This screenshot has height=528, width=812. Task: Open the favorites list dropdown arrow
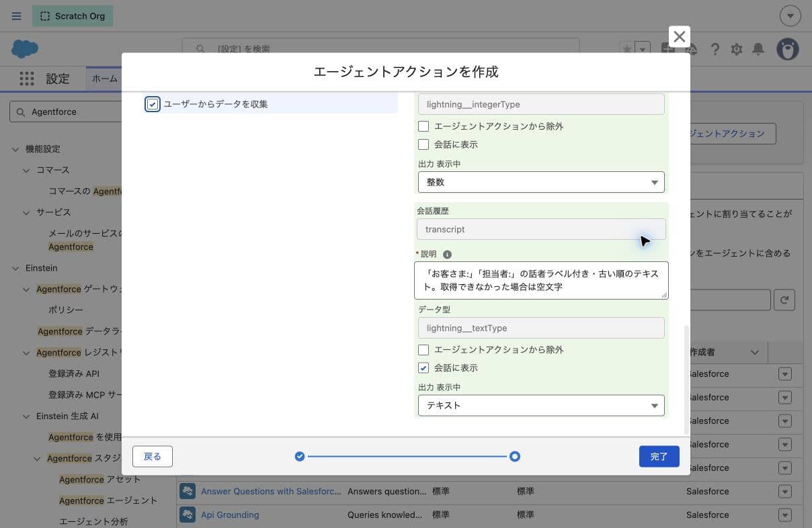point(643,49)
